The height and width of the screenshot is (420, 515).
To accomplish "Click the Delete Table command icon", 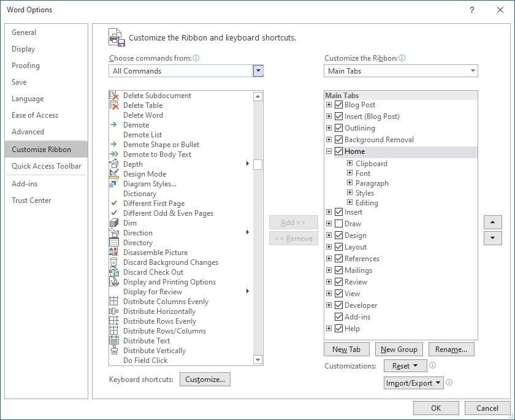I will (x=113, y=105).
